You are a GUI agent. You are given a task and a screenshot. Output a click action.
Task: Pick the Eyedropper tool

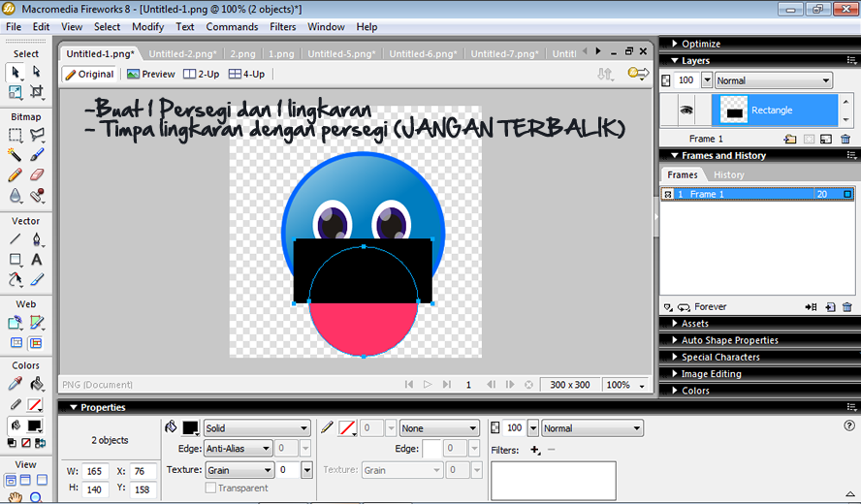(16, 383)
